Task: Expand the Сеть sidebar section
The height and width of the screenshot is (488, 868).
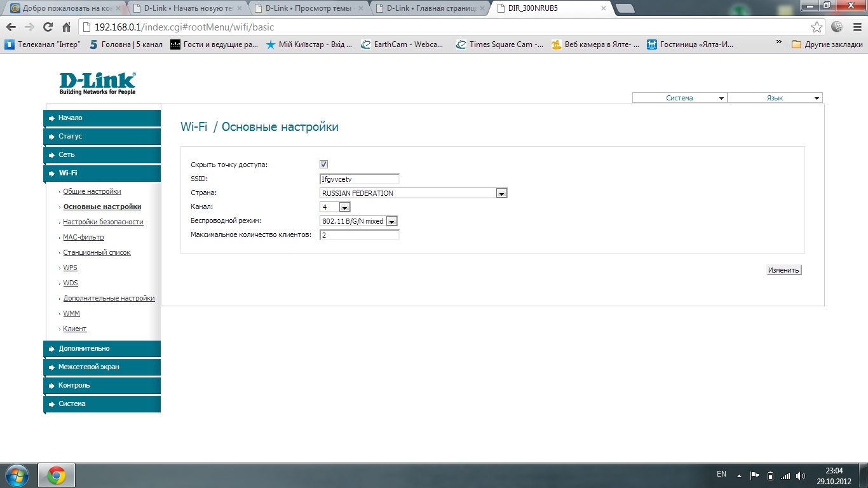Action: coord(102,155)
